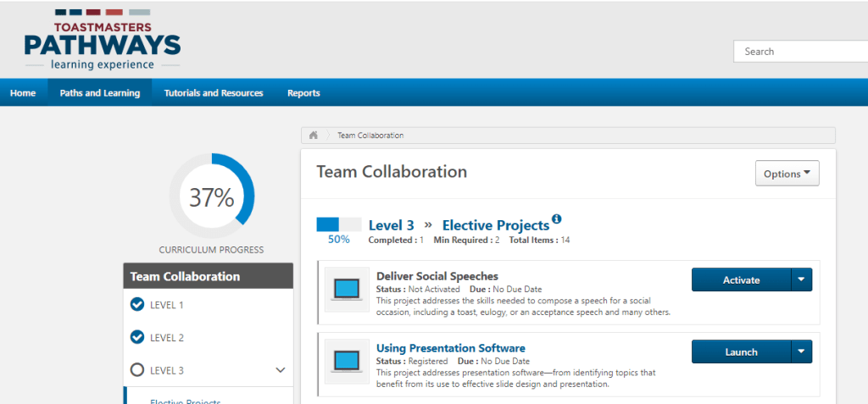Screen dimensions: 868x404
Task: Click the Toastmasters Pathways logo
Action: pyautogui.click(x=102, y=40)
